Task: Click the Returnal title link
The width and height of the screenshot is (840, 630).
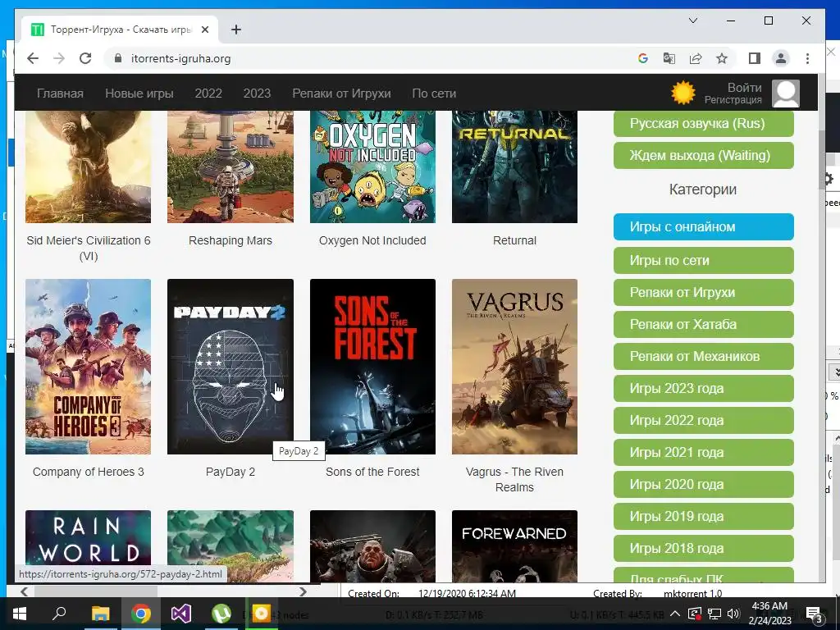Action: (514, 240)
